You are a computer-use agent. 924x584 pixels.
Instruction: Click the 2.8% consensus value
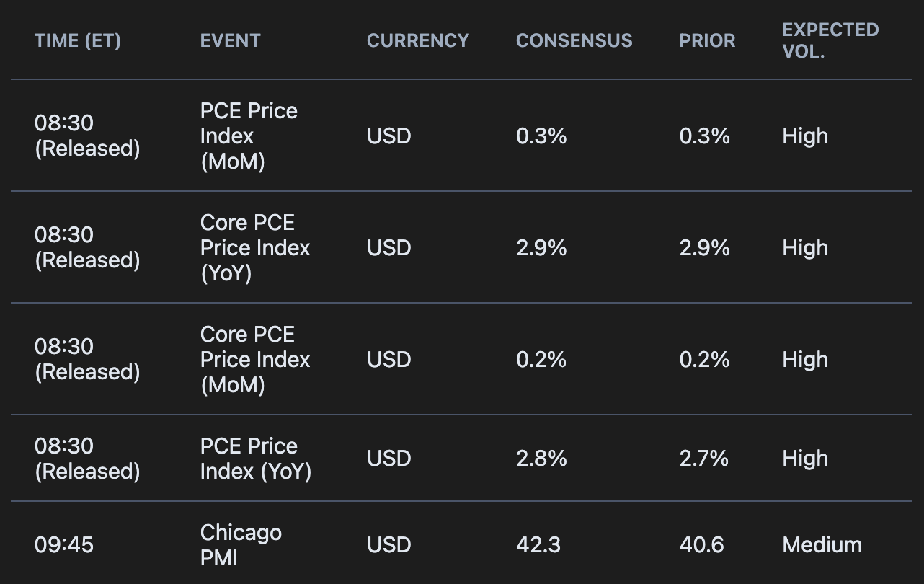pos(541,459)
